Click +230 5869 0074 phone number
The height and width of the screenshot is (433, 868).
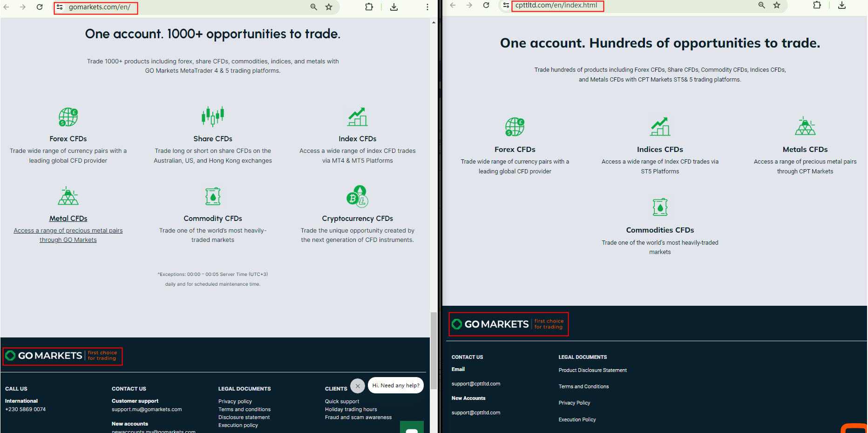coord(26,409)
